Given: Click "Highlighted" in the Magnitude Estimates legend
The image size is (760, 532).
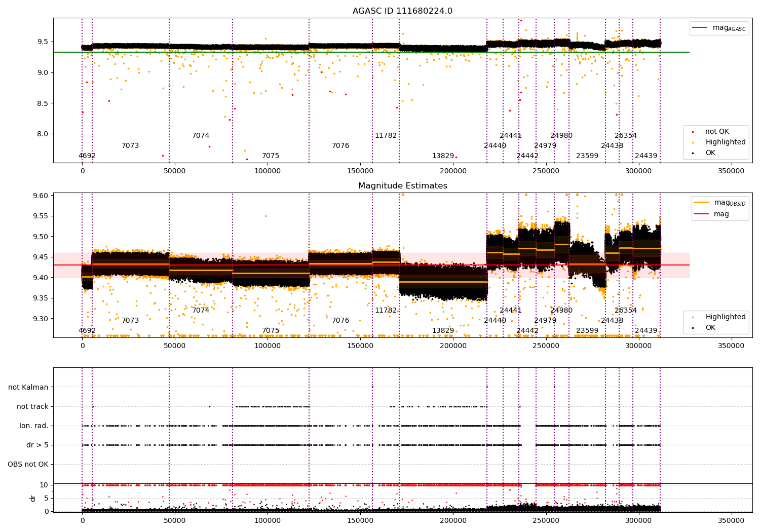Looking at the screenshot, I should click(726, 317).
